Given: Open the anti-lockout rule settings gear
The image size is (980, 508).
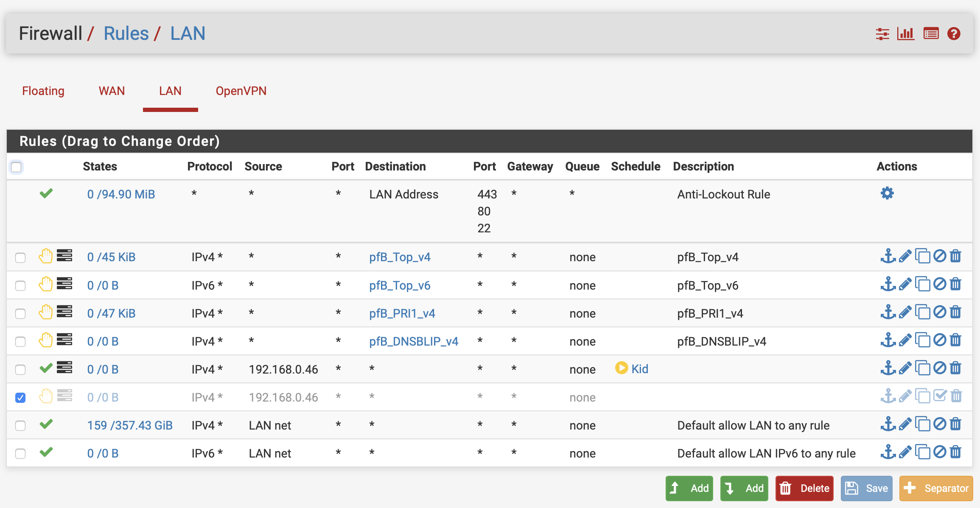Looking at the screenshot, I should click(x=887, y=193).
